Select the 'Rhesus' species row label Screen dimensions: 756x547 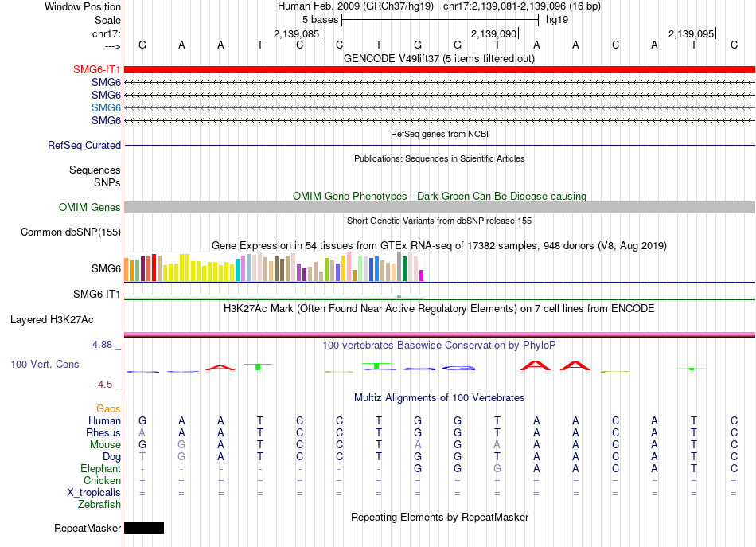[103, 432]
